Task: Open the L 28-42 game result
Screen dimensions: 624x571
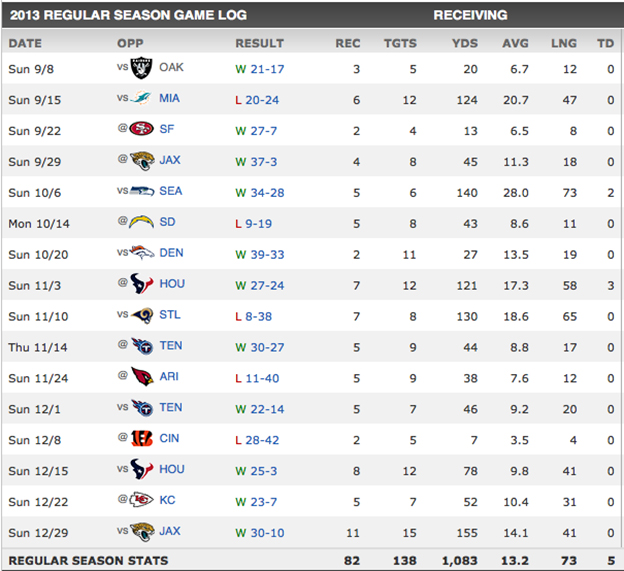Action: coord(257,440)
